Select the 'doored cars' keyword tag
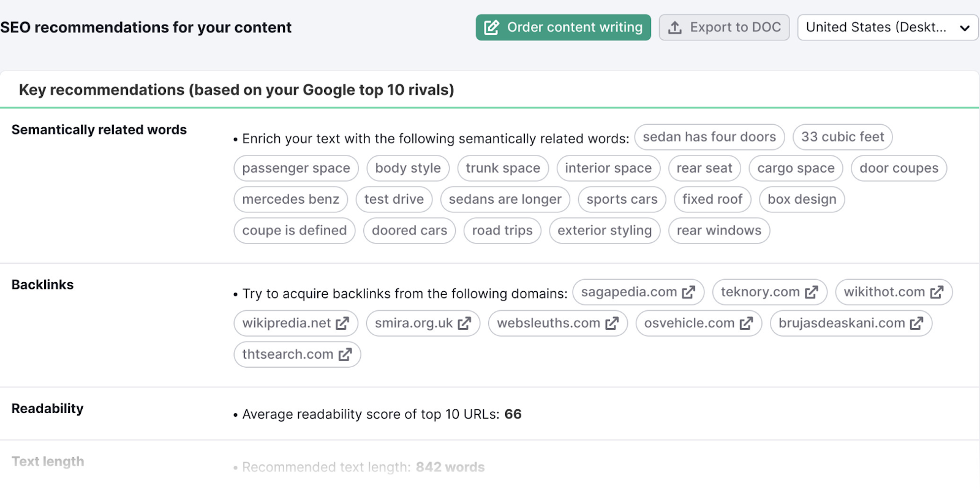Screen dimensions: 980x492 [410, 231]
